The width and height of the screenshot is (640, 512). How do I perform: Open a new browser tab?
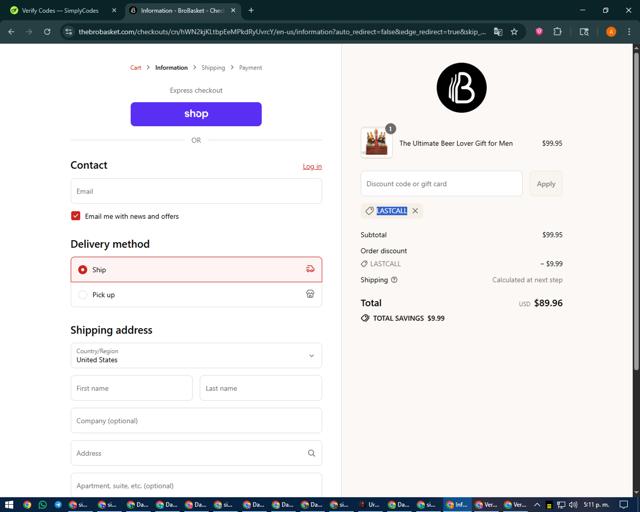tap(251, 10)
